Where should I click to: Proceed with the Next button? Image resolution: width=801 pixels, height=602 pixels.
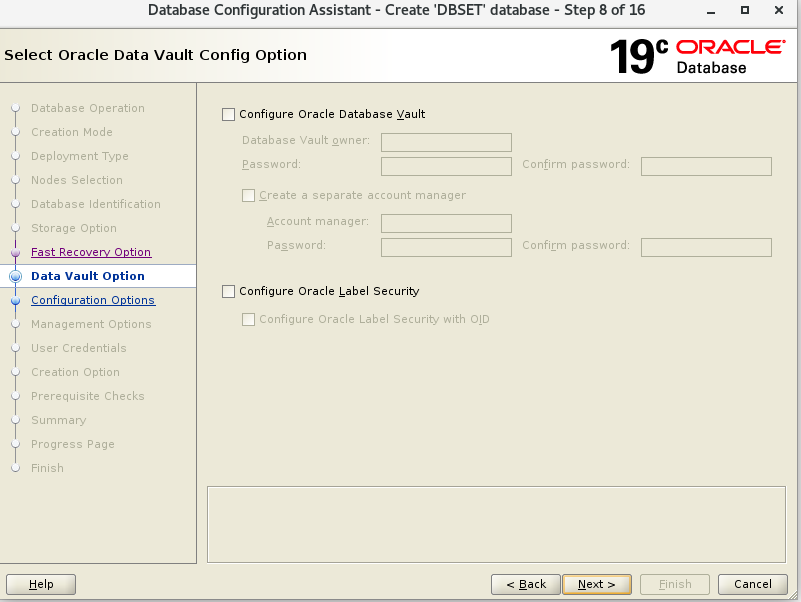(597, 584)
